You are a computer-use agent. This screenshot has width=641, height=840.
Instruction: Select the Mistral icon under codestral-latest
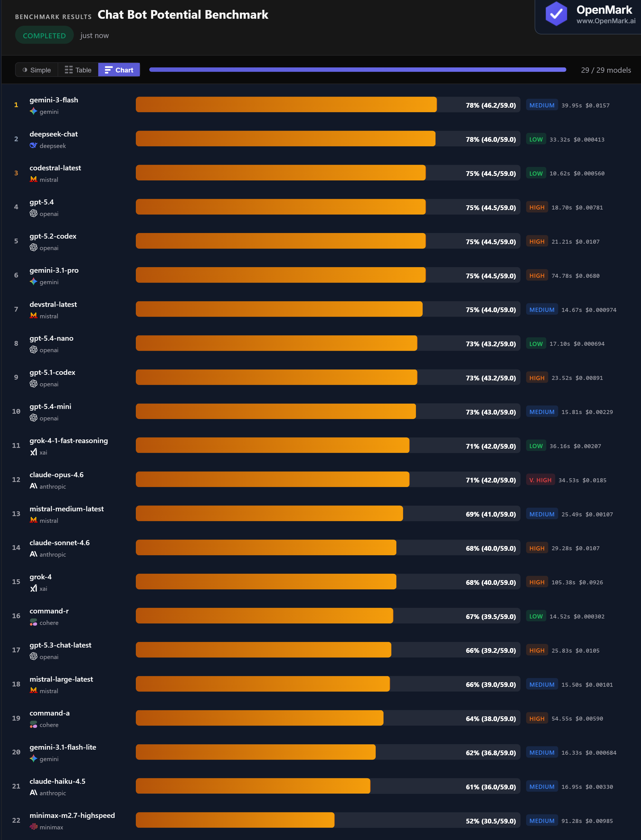34,179
